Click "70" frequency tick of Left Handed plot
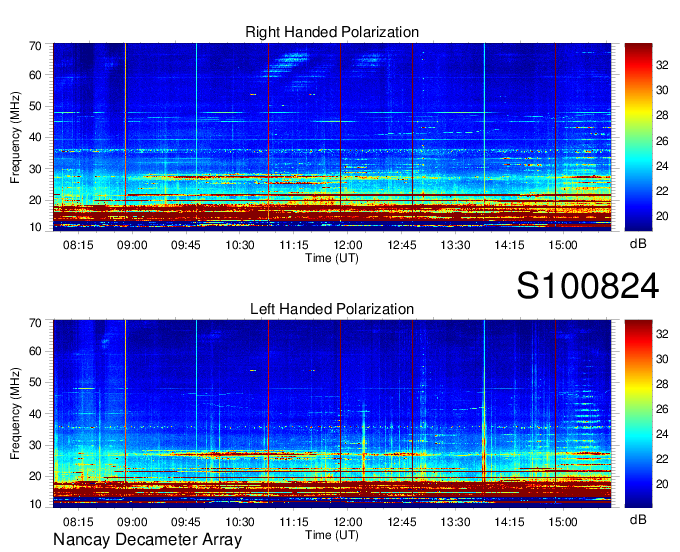The width and height of the screenshot is (680, 552). (35, 322)
